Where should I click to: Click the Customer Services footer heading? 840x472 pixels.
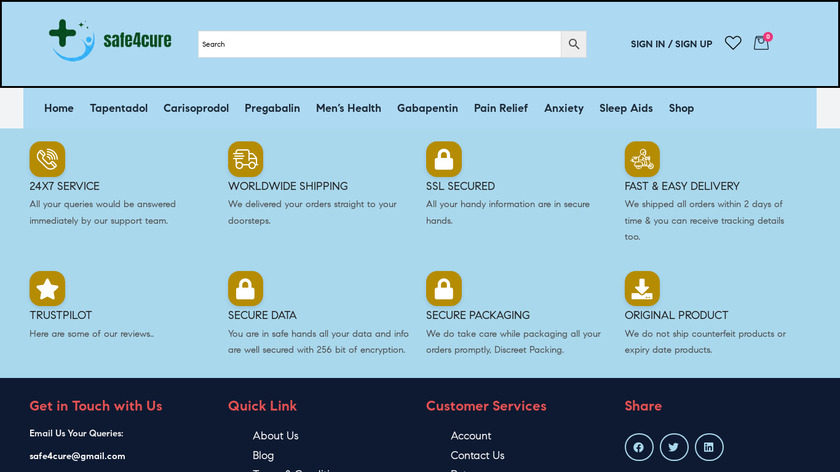pyautogui.click(x=486, y=406)
